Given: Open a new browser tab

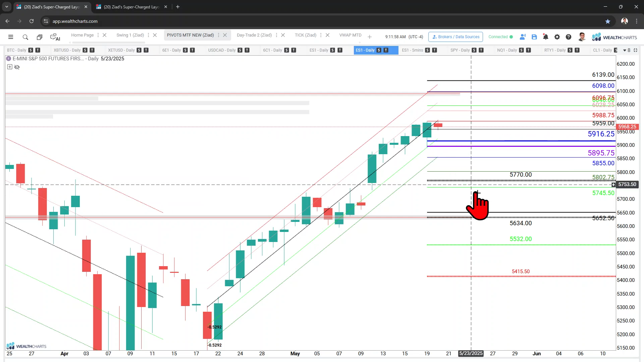Looking at the screenshot, I should pos(177,7).
